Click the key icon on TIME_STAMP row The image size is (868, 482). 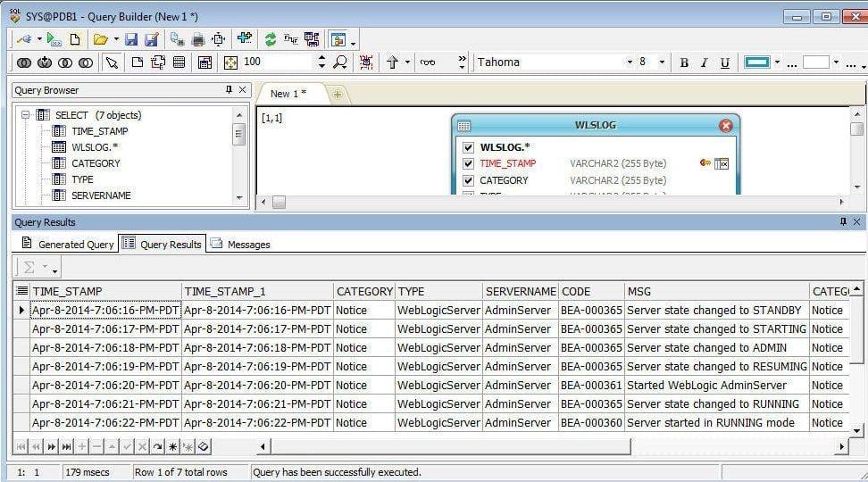coord(705,162)
